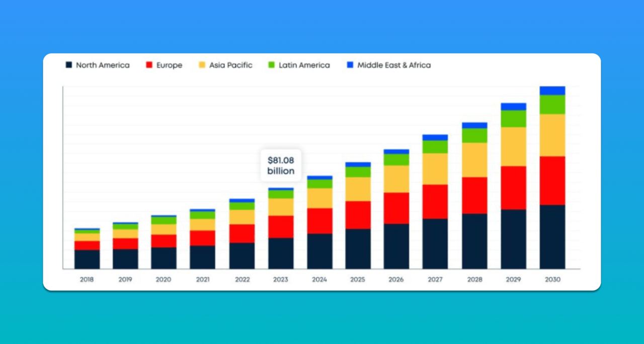This screenshot has height=344, width=644.
Task: Click the North America segment of 2018 bar
Action: click(87, 259)
